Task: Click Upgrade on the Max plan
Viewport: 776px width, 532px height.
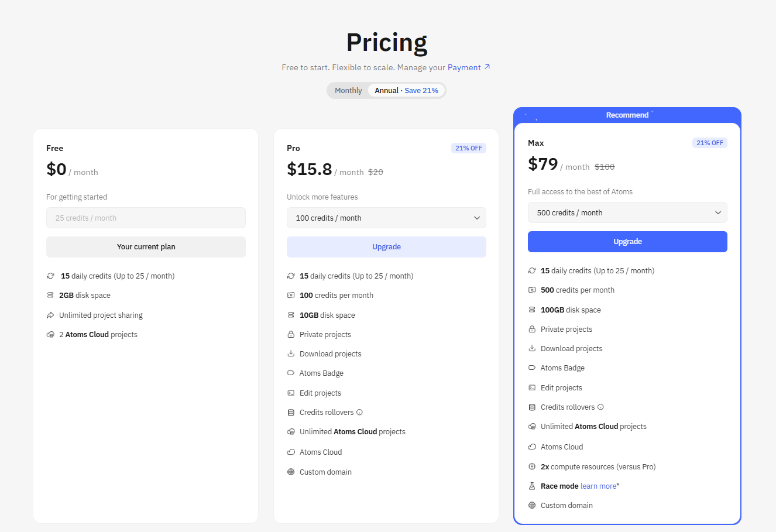Action: (x=627, y=242)
